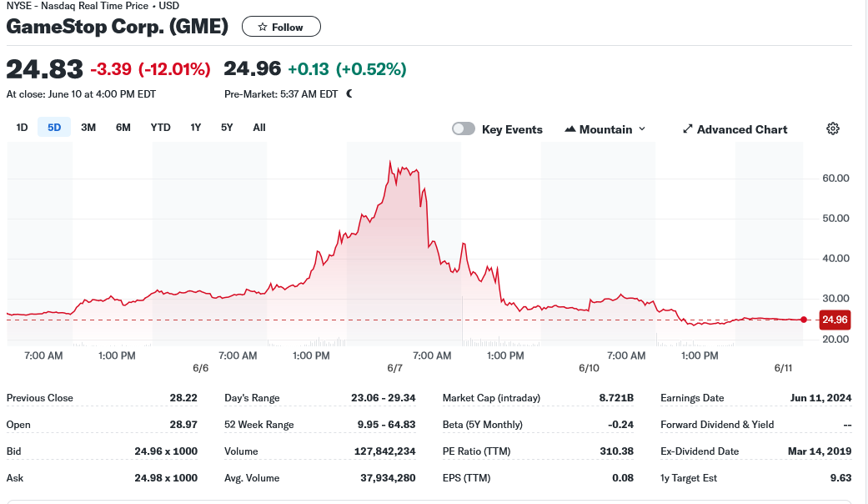Click the PE Ratio (TTM) label
868x504 pixels.
coord(477,451)
